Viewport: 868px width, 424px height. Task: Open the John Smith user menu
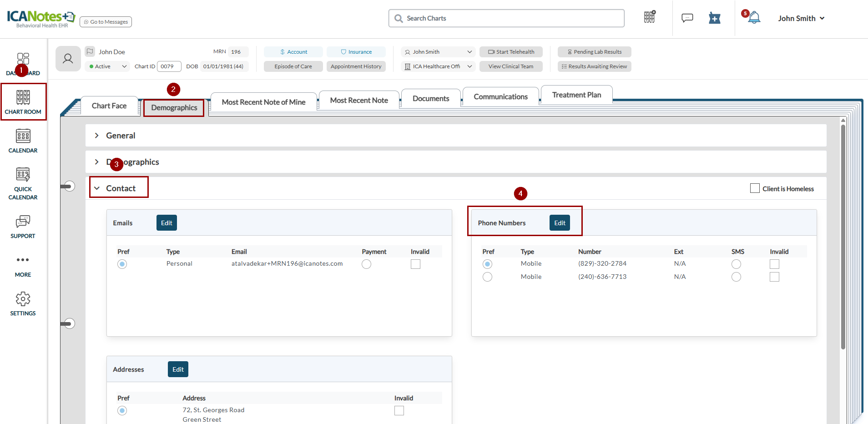coord(801,18)
